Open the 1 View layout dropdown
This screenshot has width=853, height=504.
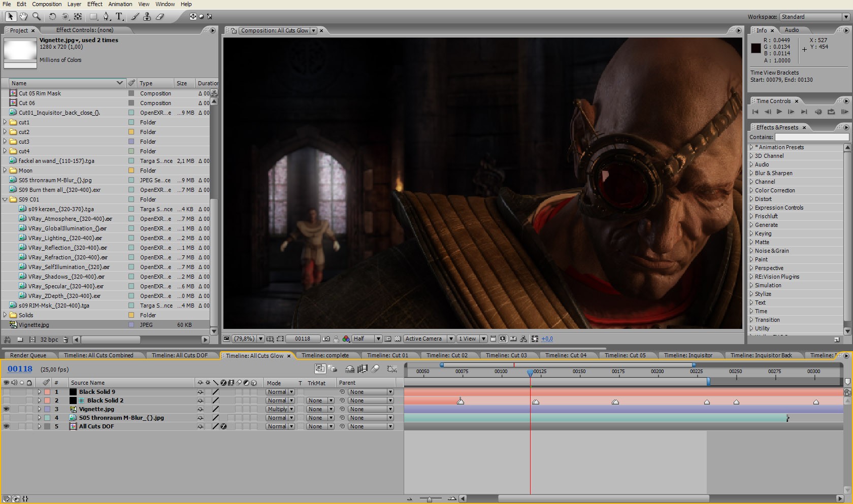pyautogui.click(x=472, y=339)
